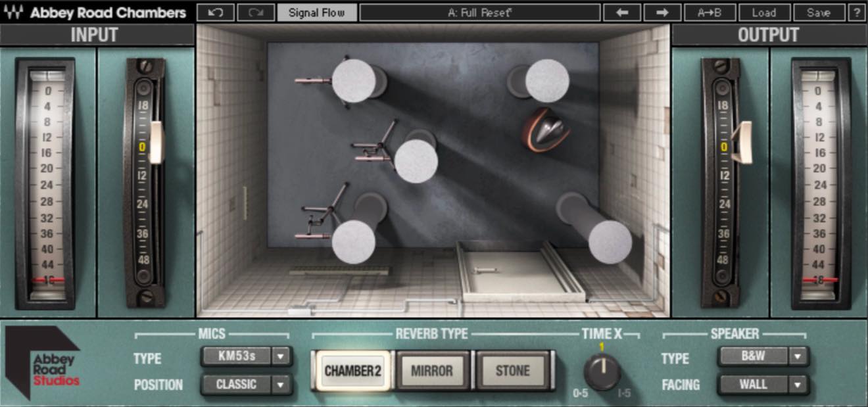Select the B&W speaker in the chamber

click(x=546, y=130)
